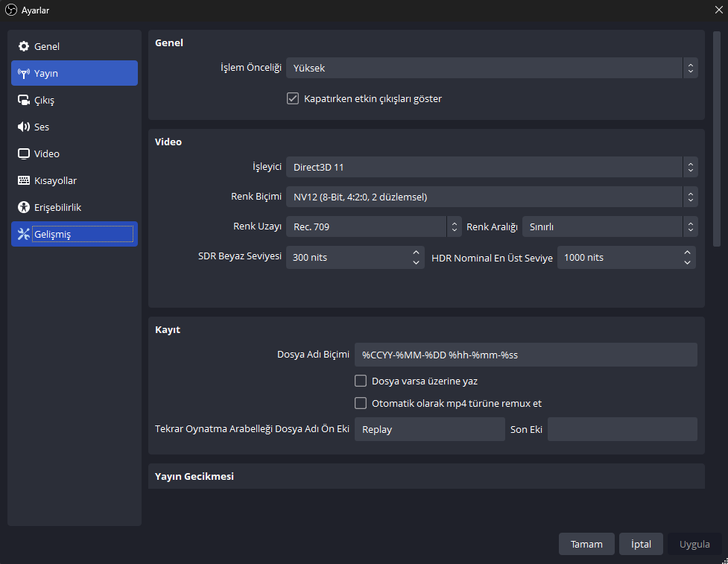The height and width of the screenshot is (564, 728).
Task: Increase SDR Beyaz Seviyesi with up arrow
Action: 416,253
